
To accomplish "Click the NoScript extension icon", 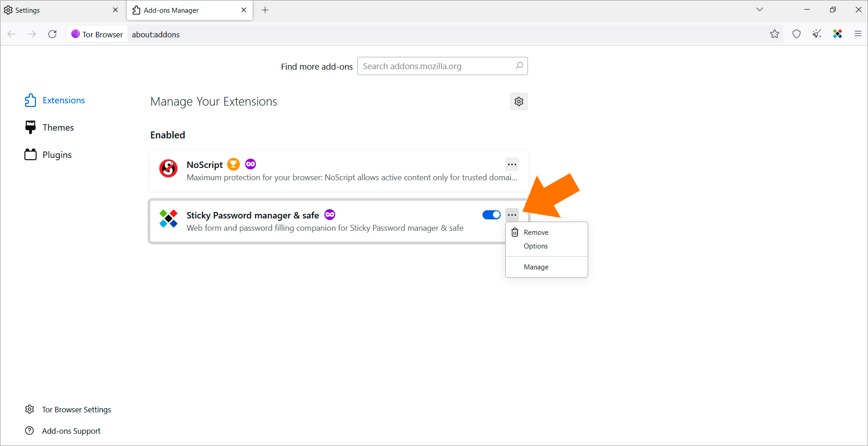I will click(x=168, y=168).
